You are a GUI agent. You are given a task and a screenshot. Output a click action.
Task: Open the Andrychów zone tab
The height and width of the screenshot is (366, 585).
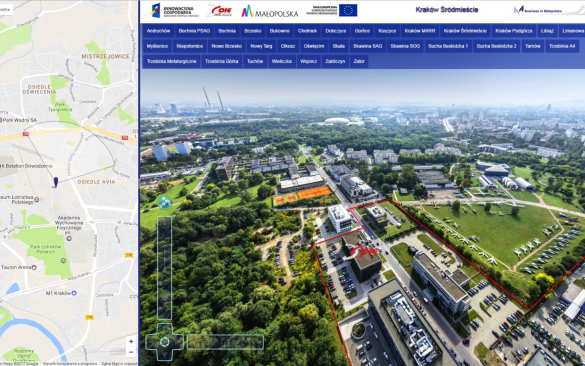(158, 31)
